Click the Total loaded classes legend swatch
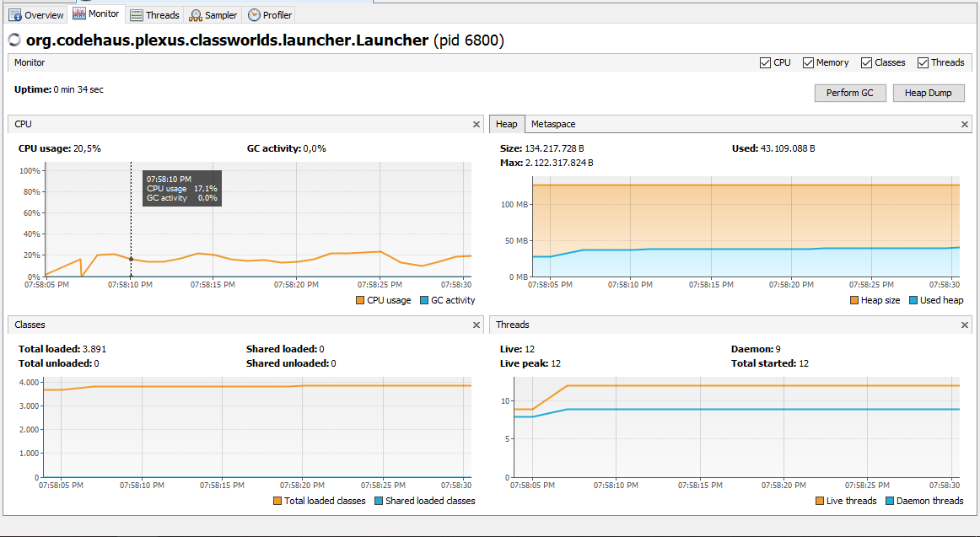 277,501
